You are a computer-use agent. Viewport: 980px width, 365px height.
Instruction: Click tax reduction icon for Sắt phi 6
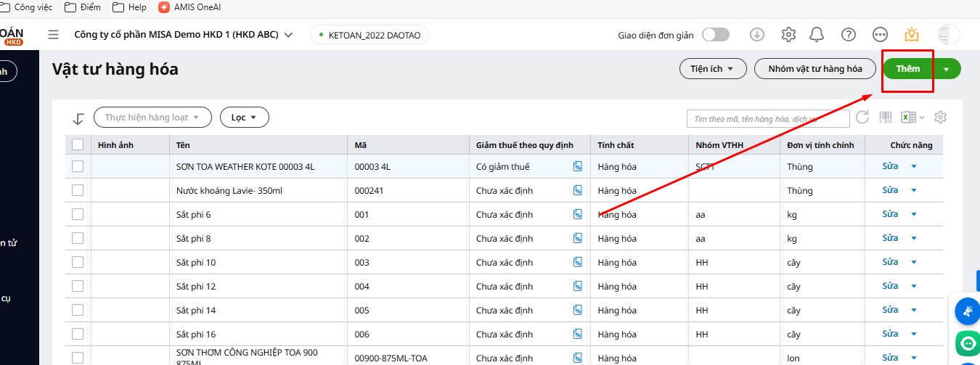(578, 214)
